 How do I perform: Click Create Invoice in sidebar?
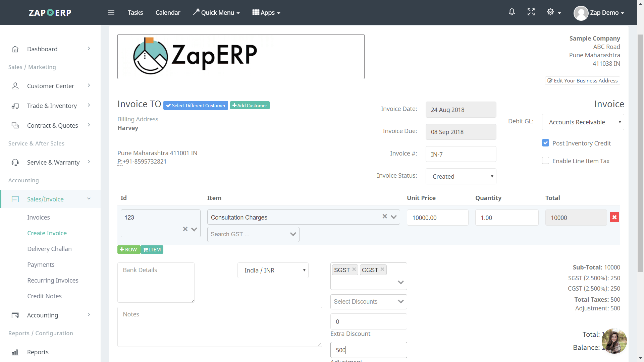(47, 233)
